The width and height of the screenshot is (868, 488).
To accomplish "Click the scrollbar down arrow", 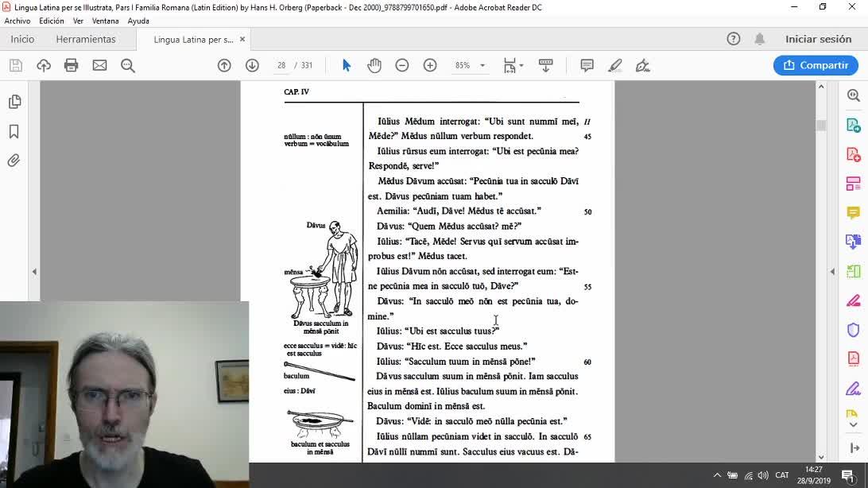I will pos(821,457).
